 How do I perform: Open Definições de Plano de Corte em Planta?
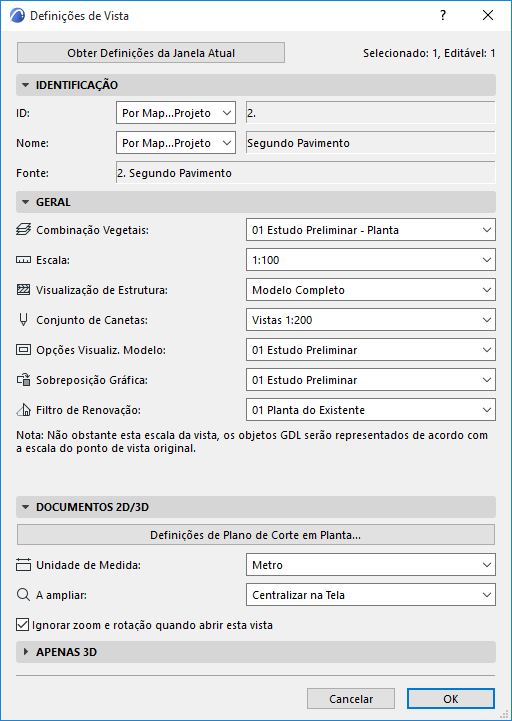click(x=256, y=535)
